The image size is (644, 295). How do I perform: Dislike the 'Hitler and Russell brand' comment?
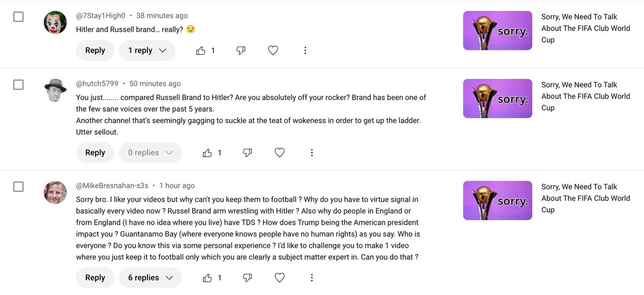(x=241, y=50)
